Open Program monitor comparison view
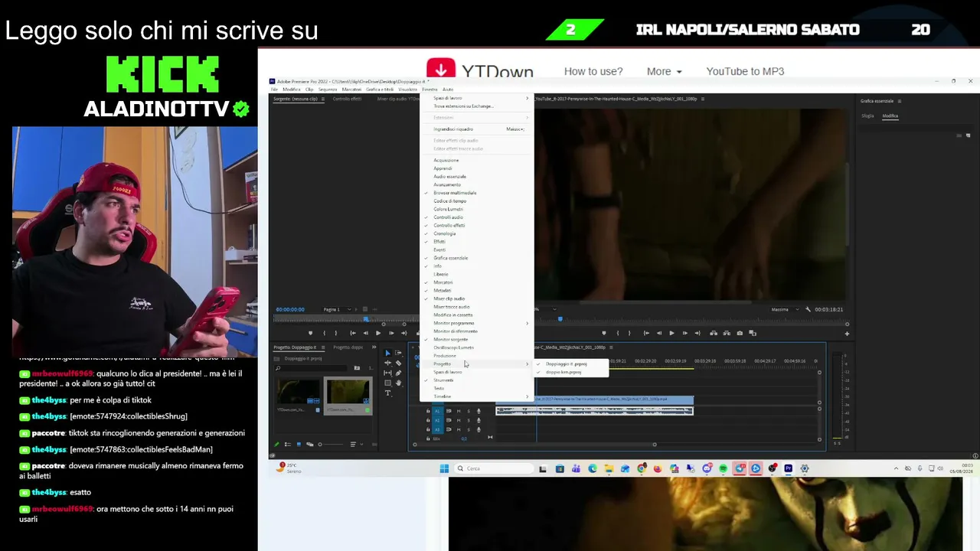 point(753,333)
